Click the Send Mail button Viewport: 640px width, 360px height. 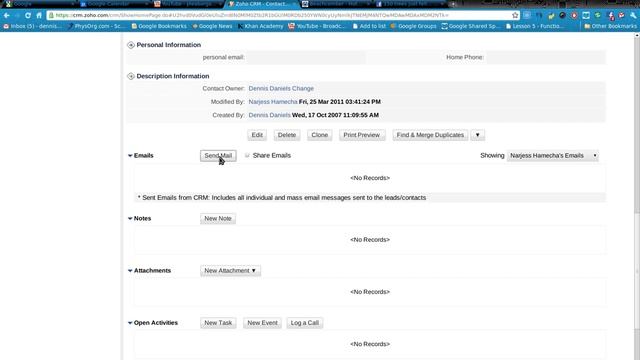[x=218, y=156]
